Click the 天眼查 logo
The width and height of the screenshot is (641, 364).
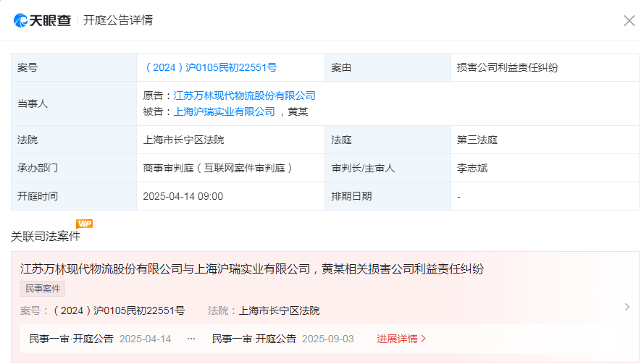pos(42,20)
